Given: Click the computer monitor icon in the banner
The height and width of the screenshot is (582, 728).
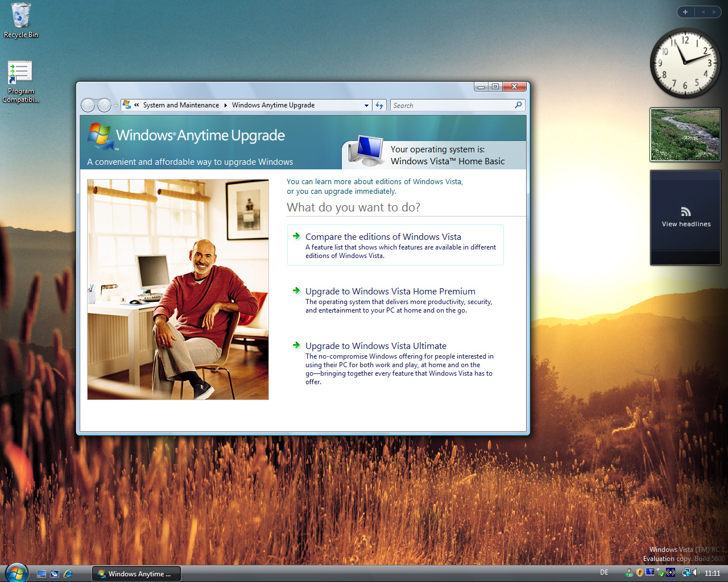Looking at the screenshot, I should pyautogui.click(x=365, y=151).
